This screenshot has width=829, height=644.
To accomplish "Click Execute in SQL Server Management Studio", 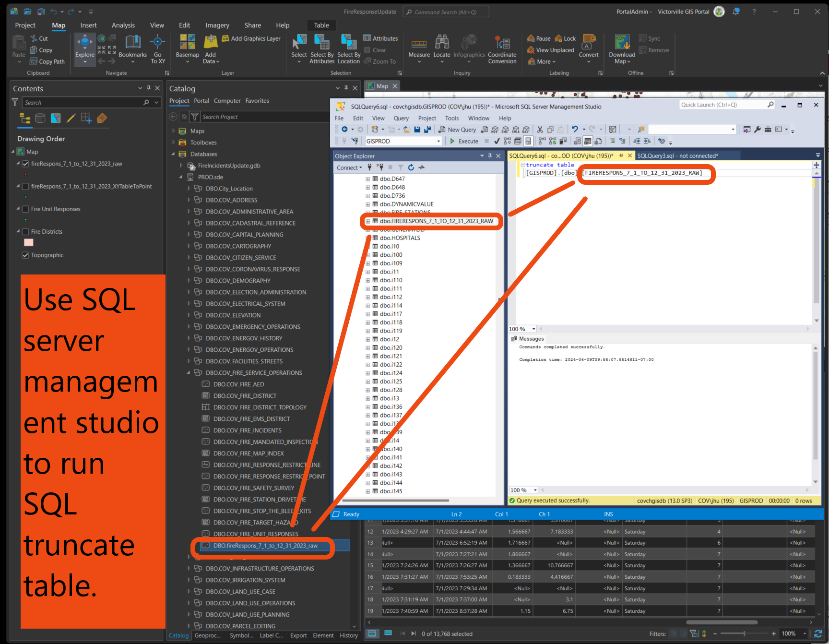I will coord(464,141).
